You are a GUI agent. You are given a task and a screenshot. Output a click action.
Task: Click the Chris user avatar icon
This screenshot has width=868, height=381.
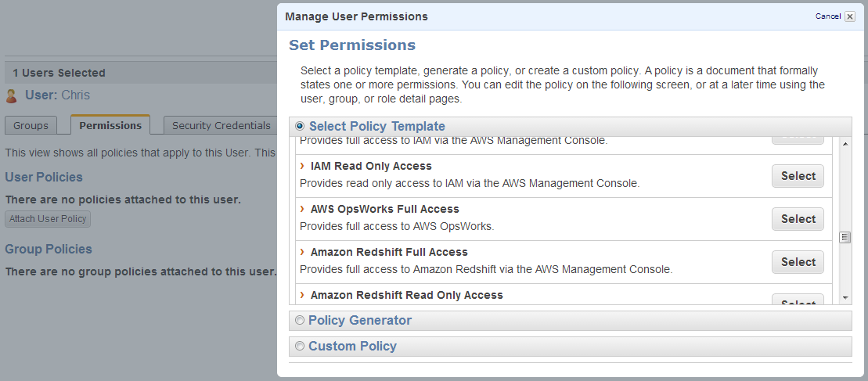click(x=11, y=96)
